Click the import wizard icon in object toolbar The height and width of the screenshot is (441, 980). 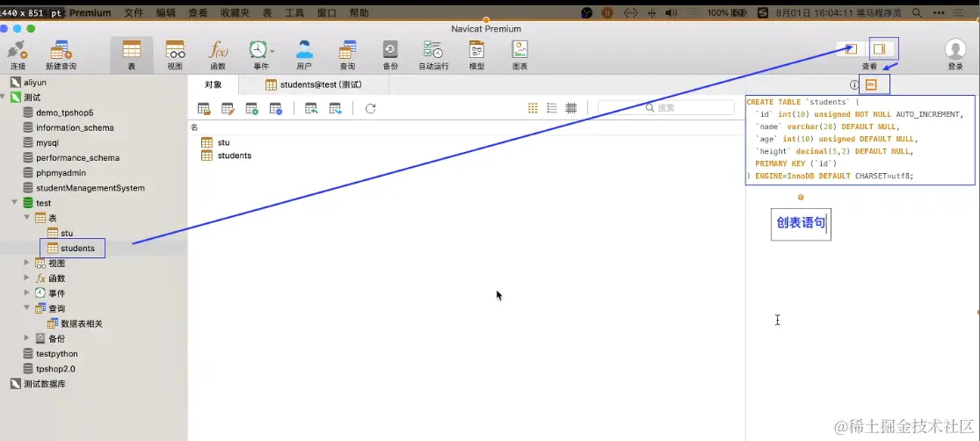[x=311, y=109]
